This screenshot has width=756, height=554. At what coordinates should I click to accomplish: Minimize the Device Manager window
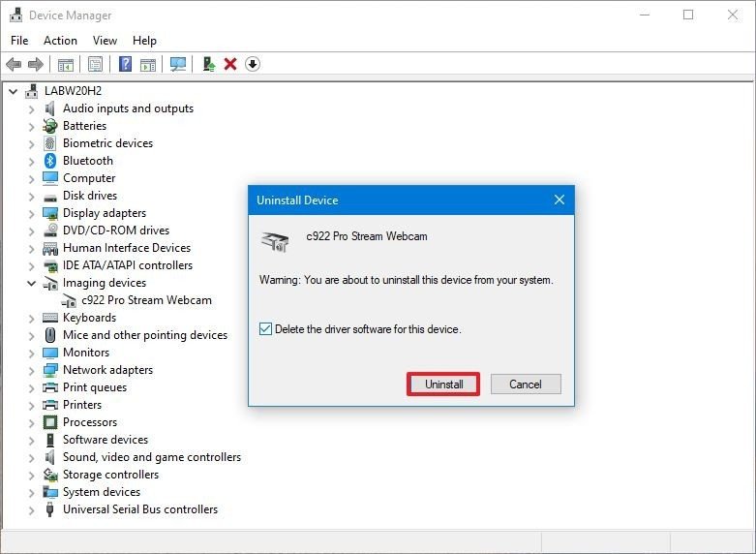tap(645, 15)
